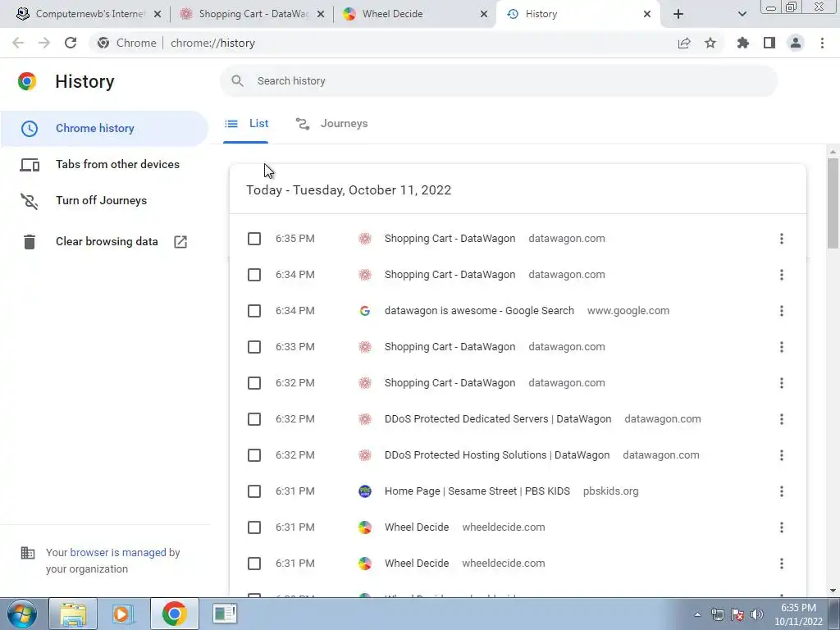Bookmark this tab with the star icon
Viewport: 840px width, 630px height.
(x=710, y=43)
